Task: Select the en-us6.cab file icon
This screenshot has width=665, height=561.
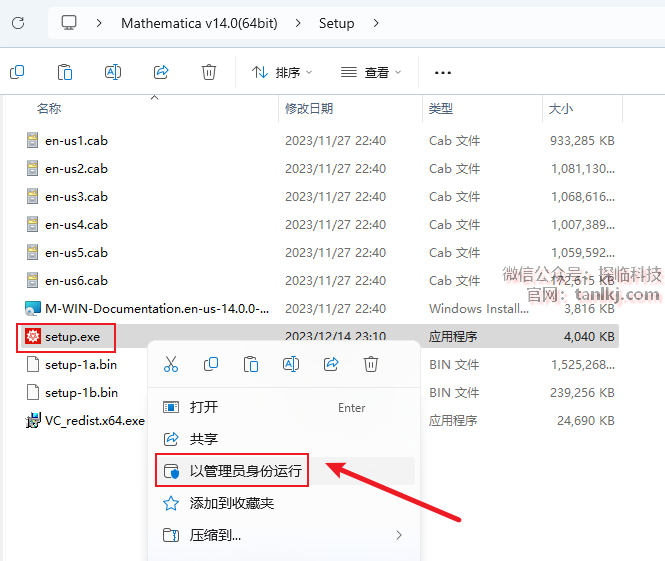Action: pos(32,280)
